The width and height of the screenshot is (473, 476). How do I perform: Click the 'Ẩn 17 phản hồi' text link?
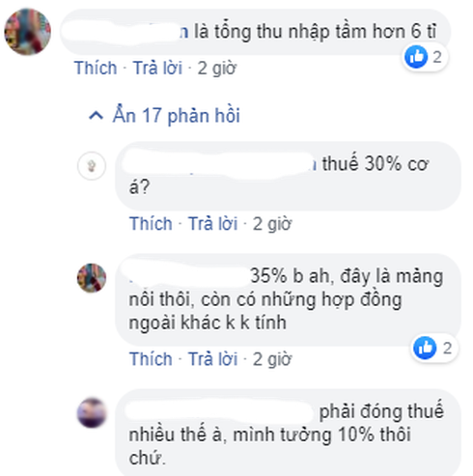177,116
